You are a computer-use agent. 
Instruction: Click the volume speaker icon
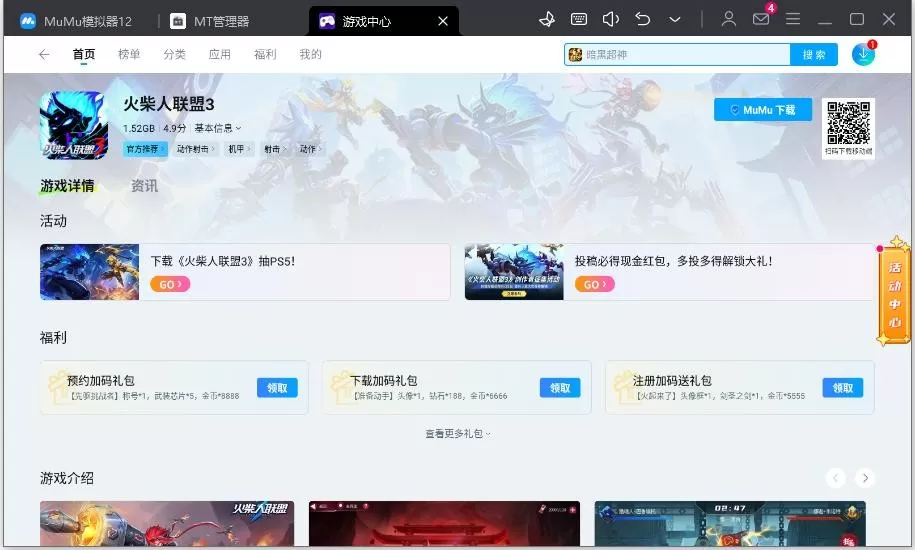pos(610,19)
